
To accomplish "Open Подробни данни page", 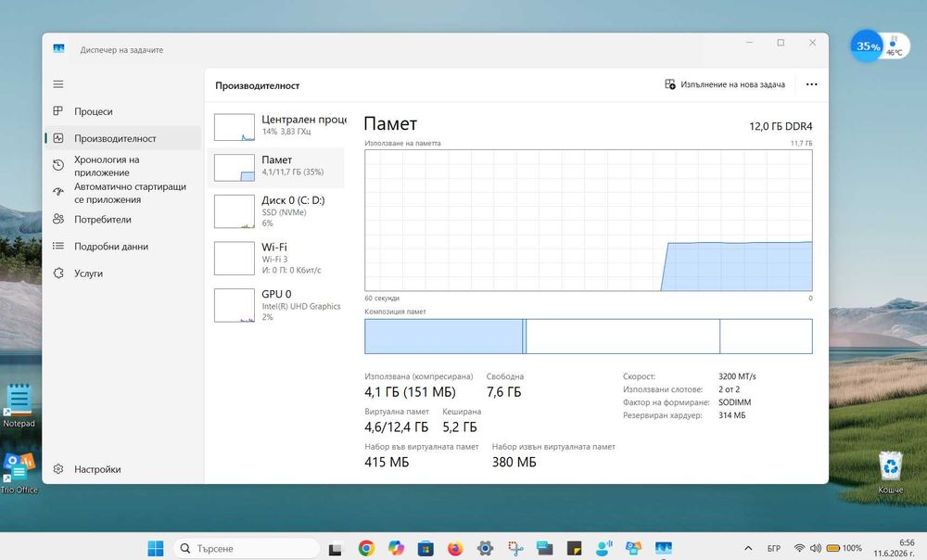I will [x=123, y=246].
